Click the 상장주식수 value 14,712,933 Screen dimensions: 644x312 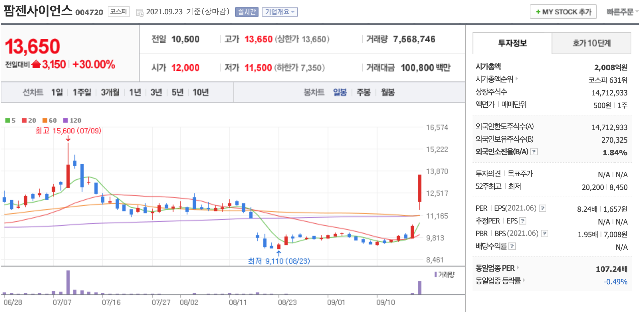(609, 93)
